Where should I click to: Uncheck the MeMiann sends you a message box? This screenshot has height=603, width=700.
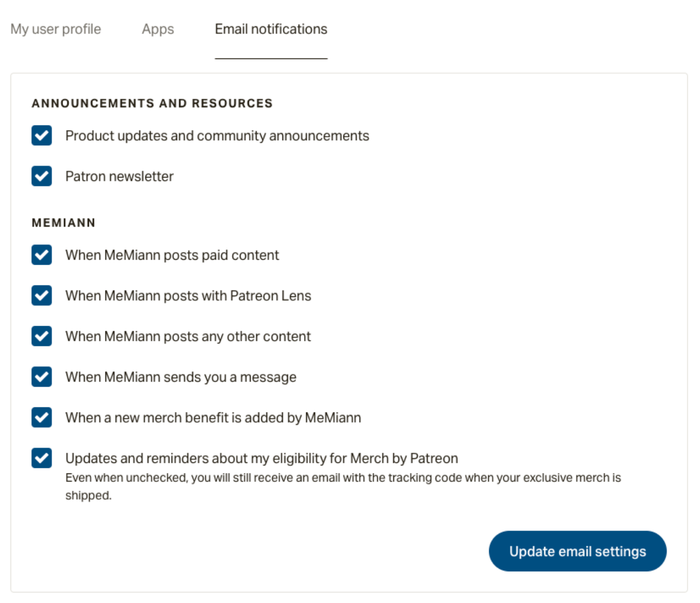click(41, 377)
